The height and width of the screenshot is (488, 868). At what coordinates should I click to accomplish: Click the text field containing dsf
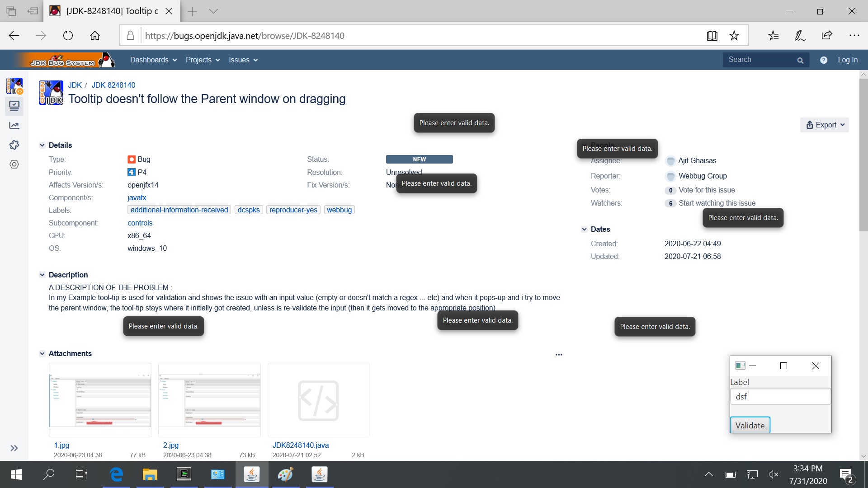click(x=780, y=396)
